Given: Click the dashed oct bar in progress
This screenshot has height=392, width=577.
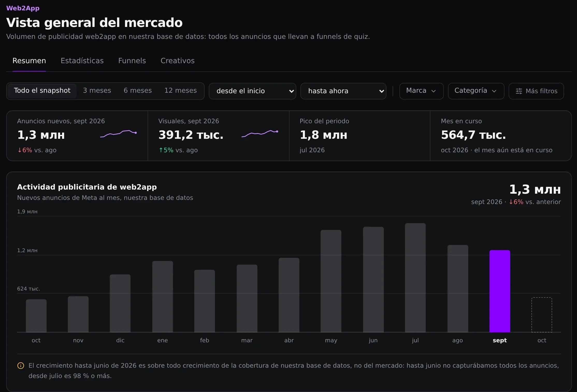Looking at the screenshot, I should [542, 315].
